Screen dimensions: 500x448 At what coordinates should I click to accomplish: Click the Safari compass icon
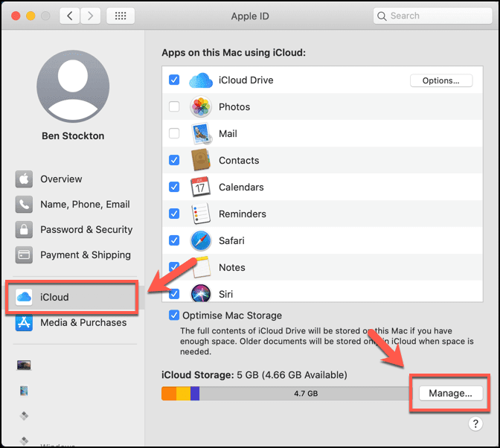pyautogui.click(x=201, y=241)
